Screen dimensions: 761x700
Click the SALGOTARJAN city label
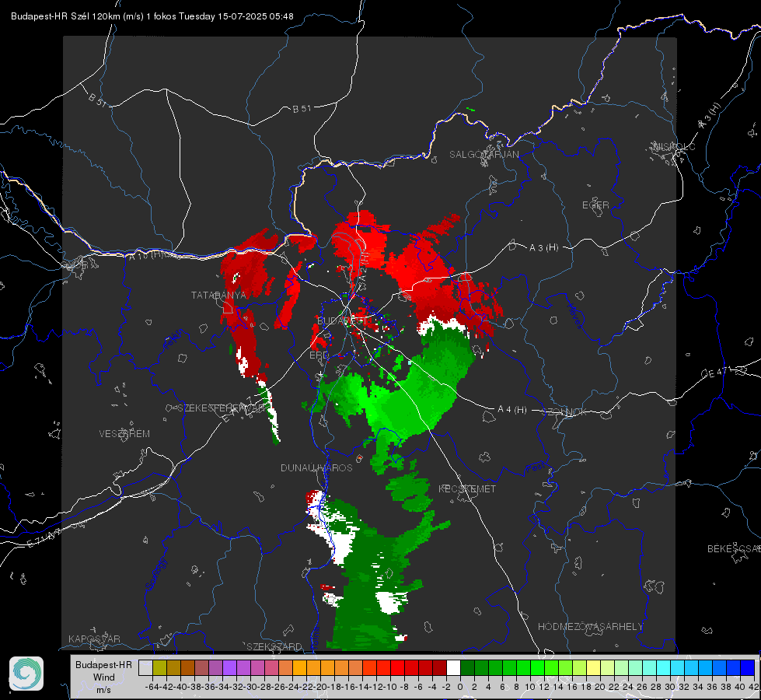[x=483, y=155]
